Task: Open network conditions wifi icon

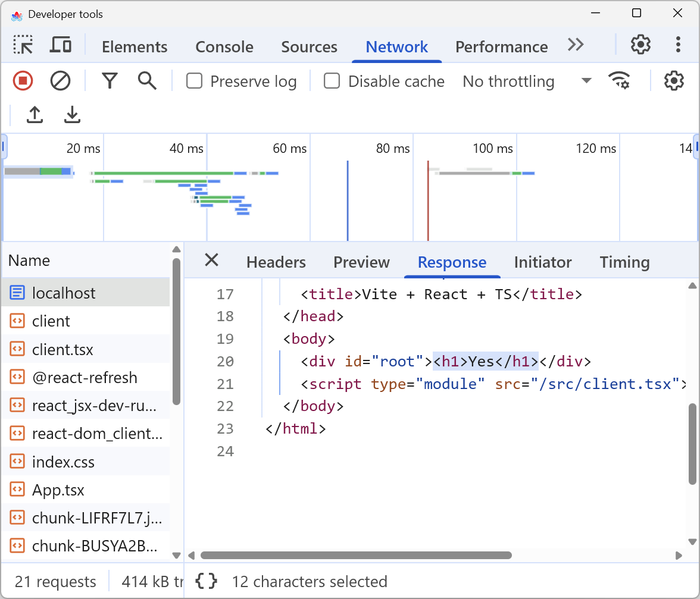Action: pos(619,81)
